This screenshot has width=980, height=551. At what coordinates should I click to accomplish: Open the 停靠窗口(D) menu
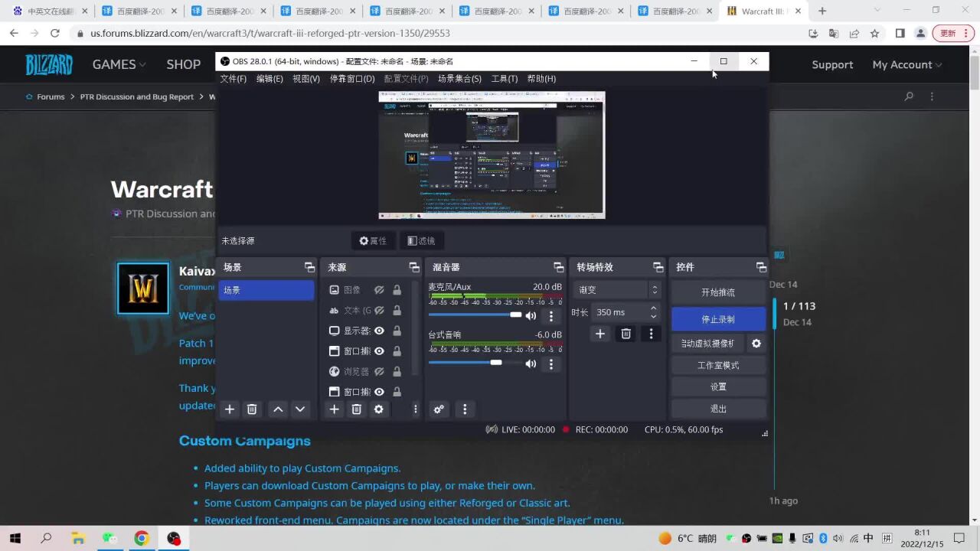pyautogui.click(x=352, y=79)
